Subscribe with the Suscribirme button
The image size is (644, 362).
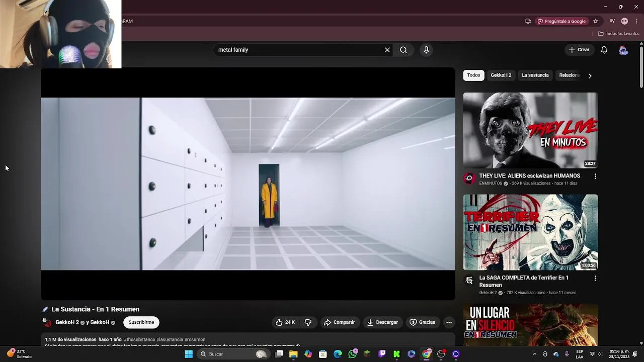(x=141, y=322)
